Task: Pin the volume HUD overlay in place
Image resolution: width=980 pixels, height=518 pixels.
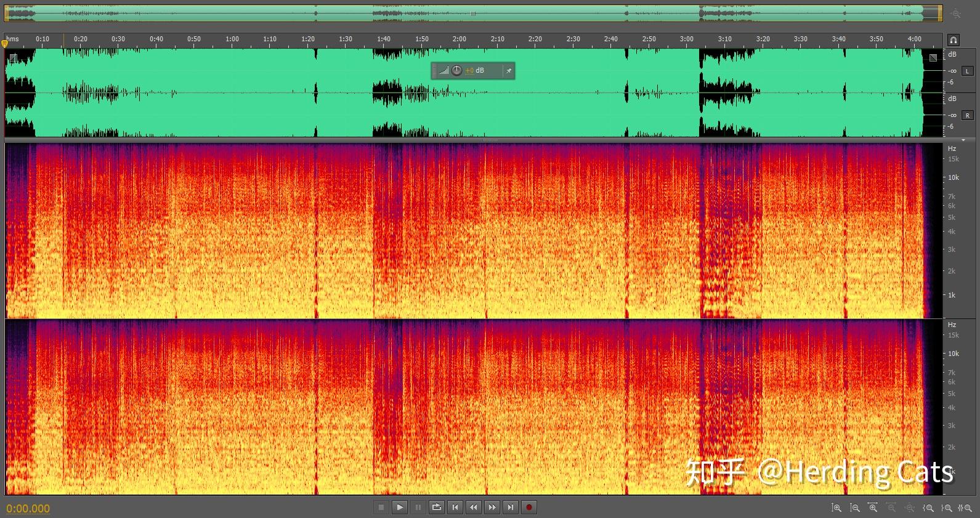Action: click(509, 71)
